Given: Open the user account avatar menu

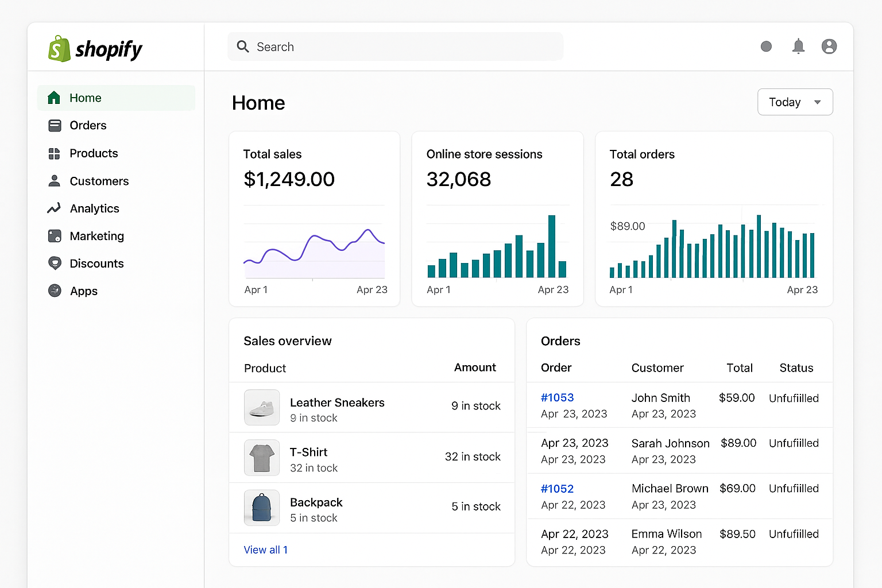Looking at the screenshot, I should tap(829, 47).
